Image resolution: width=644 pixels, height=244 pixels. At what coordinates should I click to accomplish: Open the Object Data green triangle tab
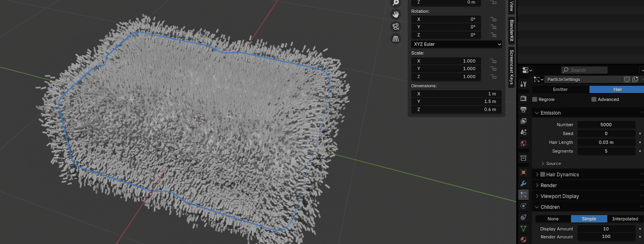click(523, 228)
